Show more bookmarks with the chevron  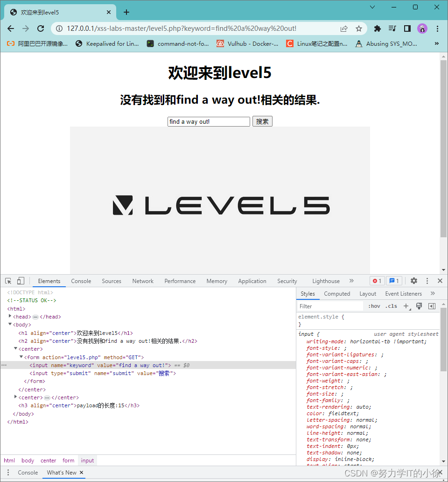(x=437, y=43)
